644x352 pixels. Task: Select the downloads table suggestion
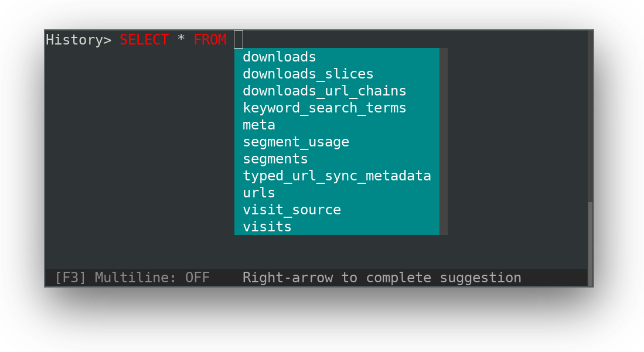click(337, 57)
